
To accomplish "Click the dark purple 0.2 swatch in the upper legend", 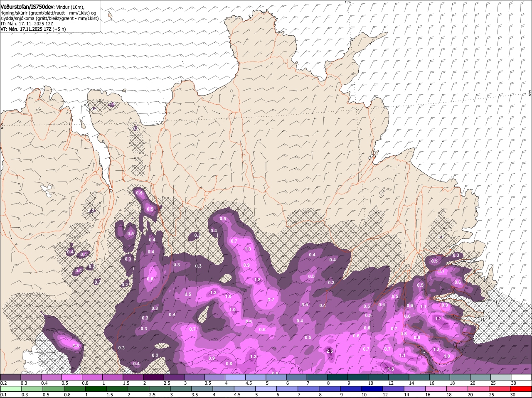I will click(x=11, y=377).
